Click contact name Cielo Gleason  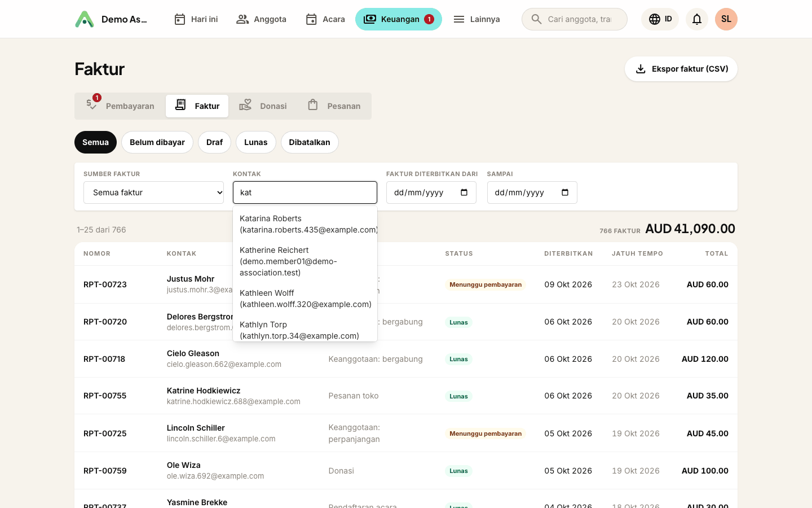click(x=193, y=353)
